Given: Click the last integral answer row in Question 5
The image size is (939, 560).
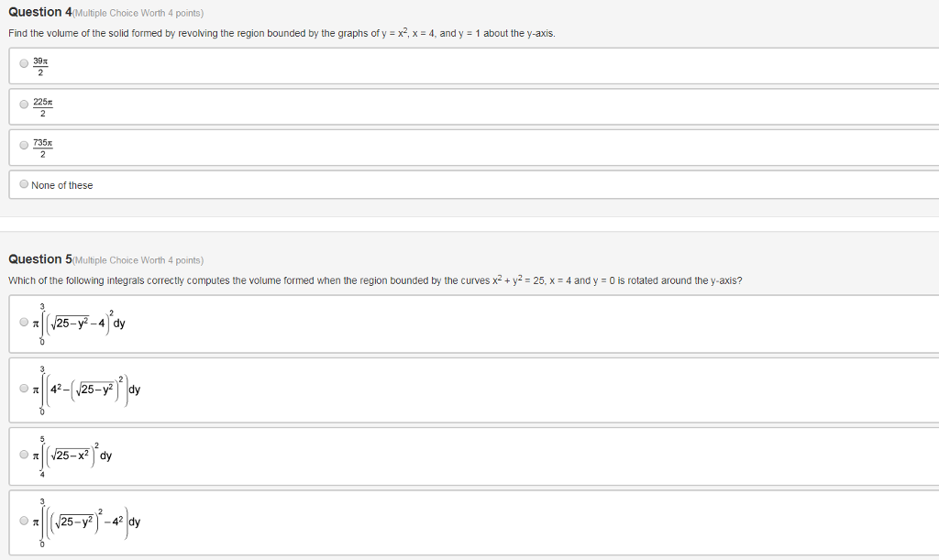Looking at the screenshot, I should tap(367, 520).
